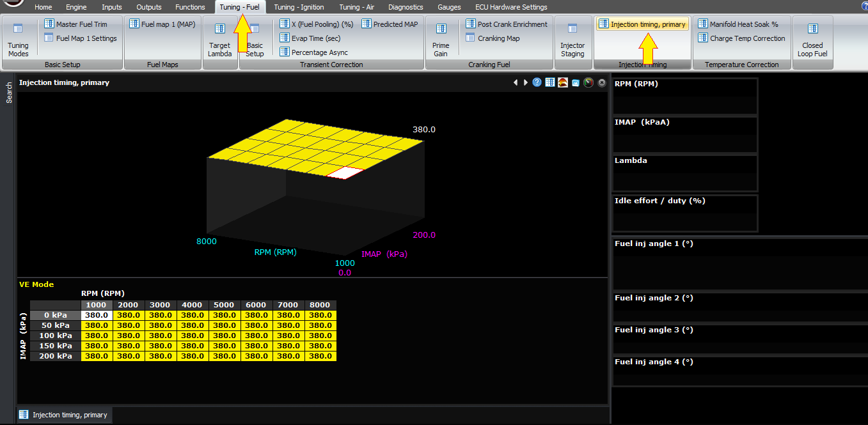Select the 380.0 cell at 150 kPa, 2000 RPM
Image resolution: width=868 pixels, height=425 pixels.
(129, 346)
